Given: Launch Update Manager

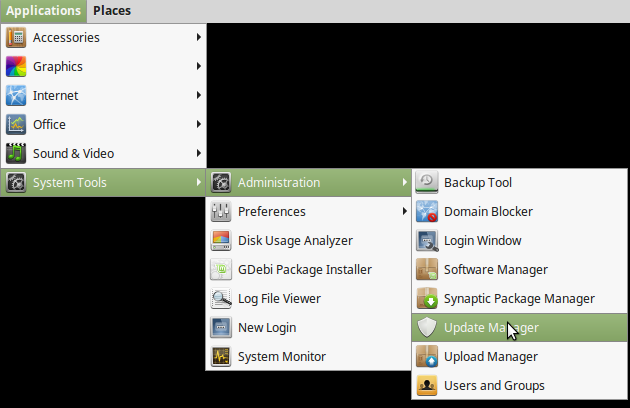Looking at the screenshot, I should pos(520,328).
